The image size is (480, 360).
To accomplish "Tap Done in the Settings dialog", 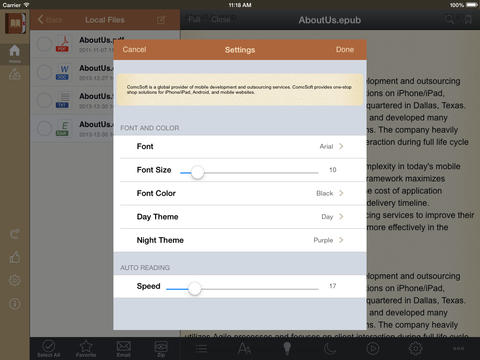I will pyautogui.click(x=345, y=50).
